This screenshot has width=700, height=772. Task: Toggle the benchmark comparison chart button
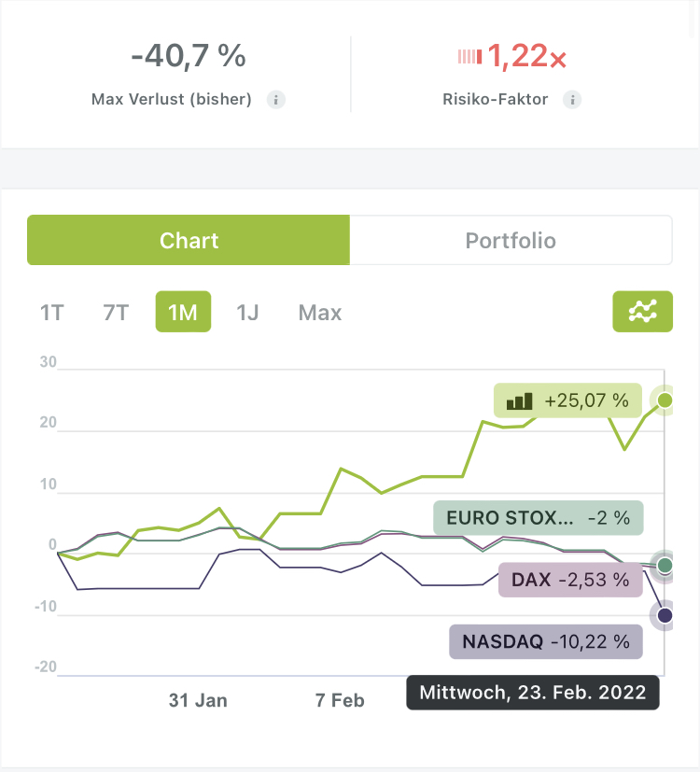(x=642, y=312)
